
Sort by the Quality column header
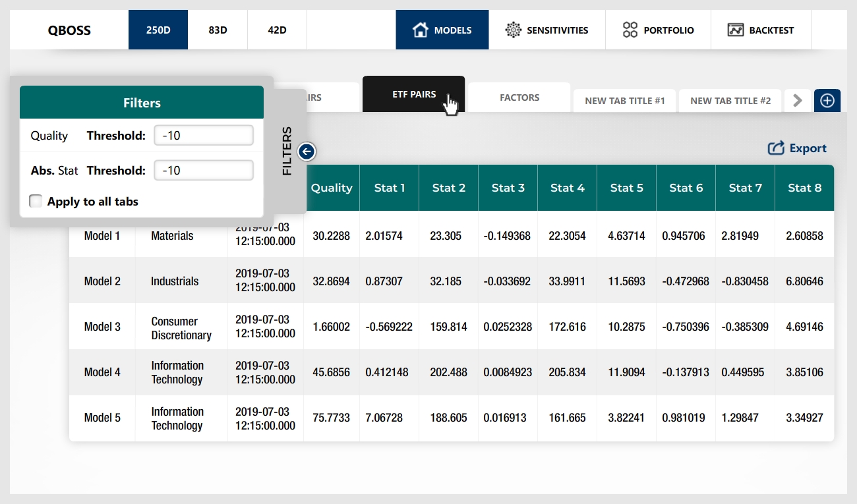pyautogui.click(x=331, y=188)
